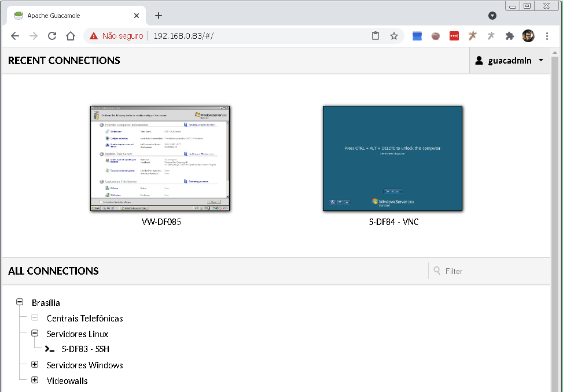Expand the Videowalls group

[35, 380]
